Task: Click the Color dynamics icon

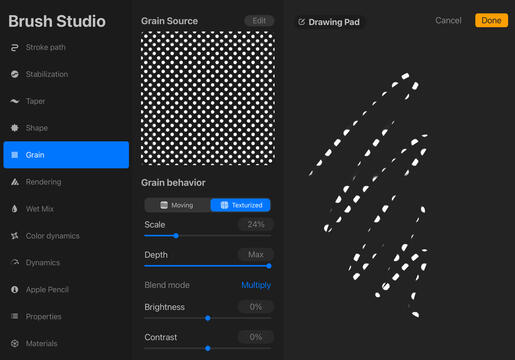Action: (x=14, y=236)
